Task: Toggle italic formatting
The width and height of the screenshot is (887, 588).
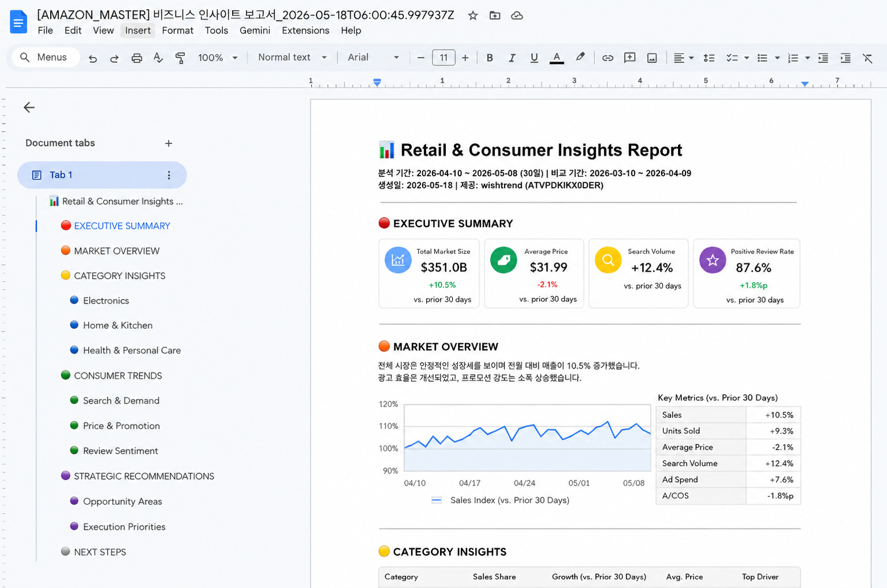Action: coord(511,58)
